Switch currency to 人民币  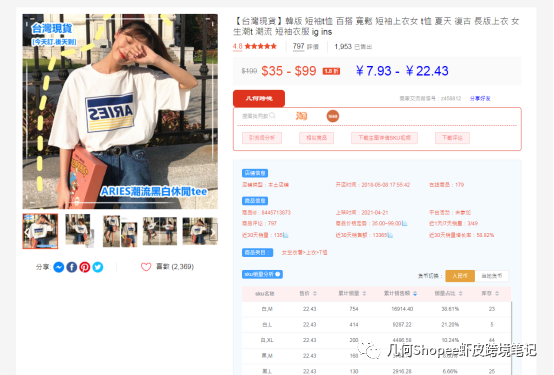tap(460, 276)
